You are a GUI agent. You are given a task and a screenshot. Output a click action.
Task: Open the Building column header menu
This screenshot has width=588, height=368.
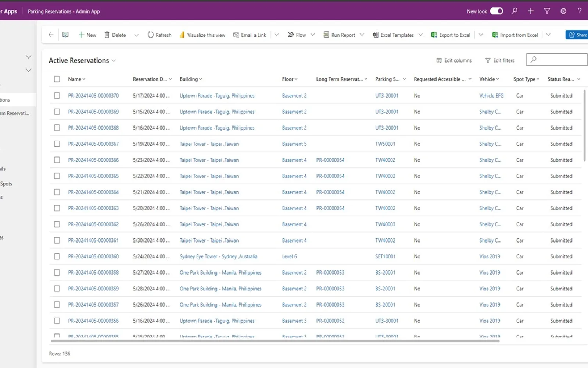pos(191,79)
